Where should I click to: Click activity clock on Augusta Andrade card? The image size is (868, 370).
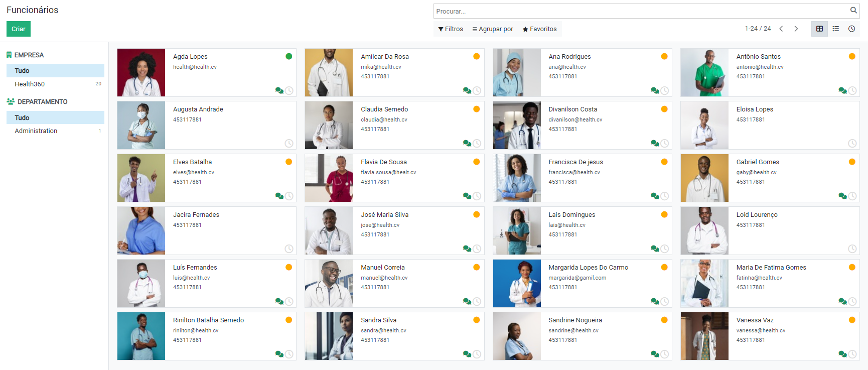coord(289,144)
